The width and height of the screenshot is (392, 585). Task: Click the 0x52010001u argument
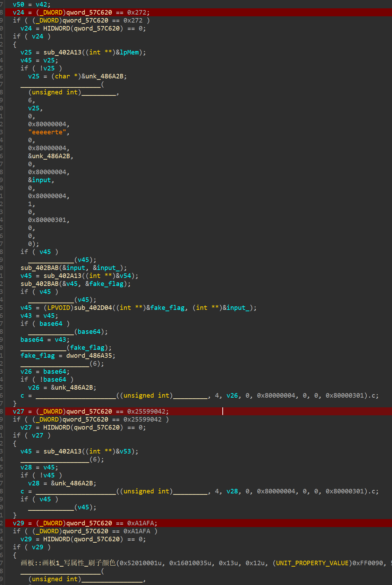coord(140,563)
